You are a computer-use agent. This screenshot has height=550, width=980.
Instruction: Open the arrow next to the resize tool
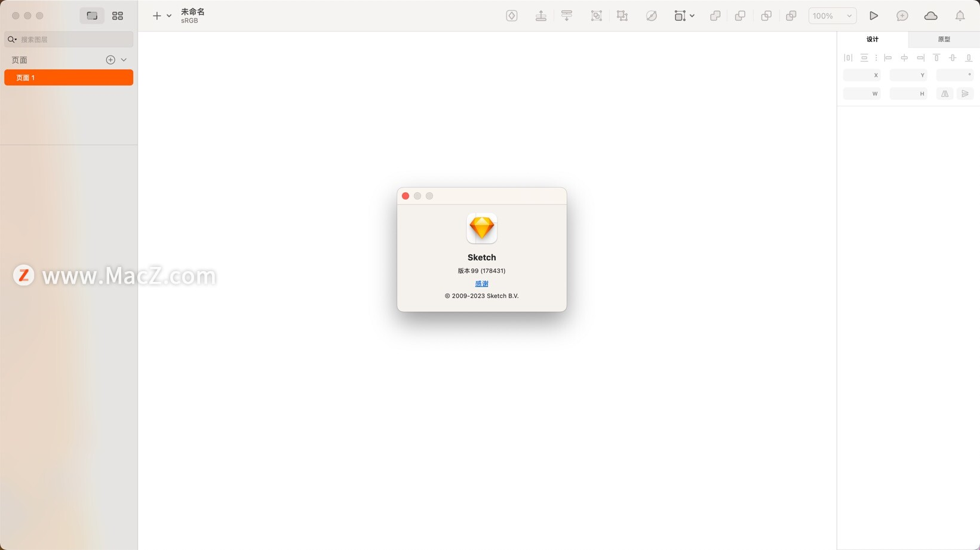(692, 16)
